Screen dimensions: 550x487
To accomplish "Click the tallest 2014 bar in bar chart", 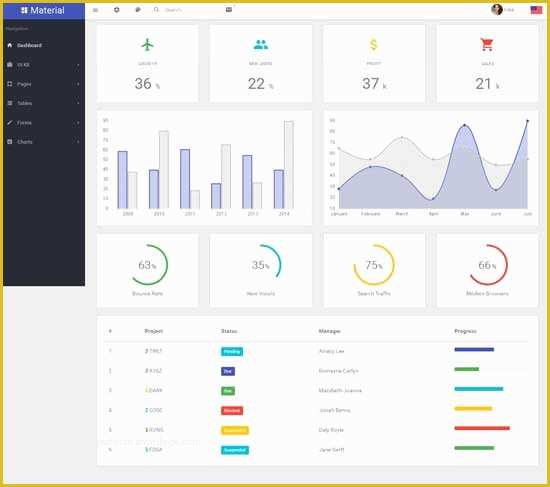I will (x=289, y=165).
